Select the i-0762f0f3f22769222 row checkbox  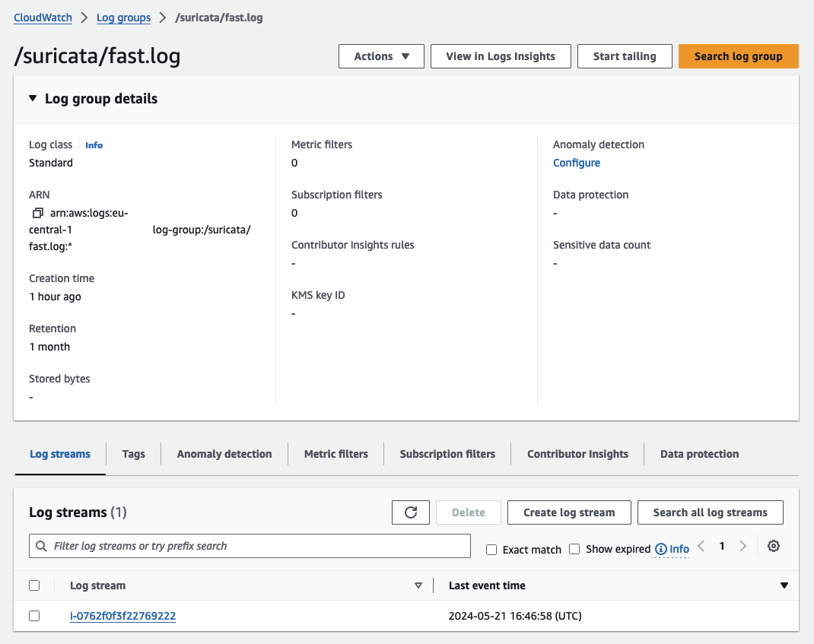click(x=34, y=616)
